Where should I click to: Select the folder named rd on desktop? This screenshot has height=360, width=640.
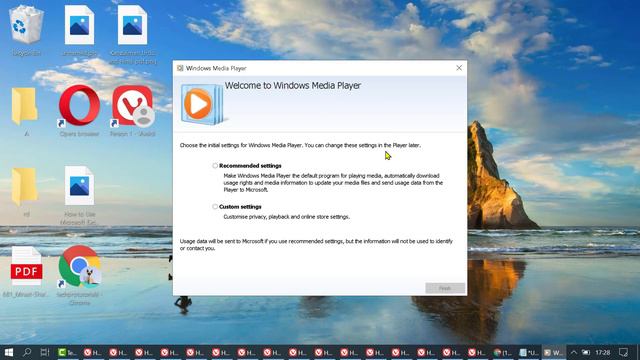[x=25, y=191]
